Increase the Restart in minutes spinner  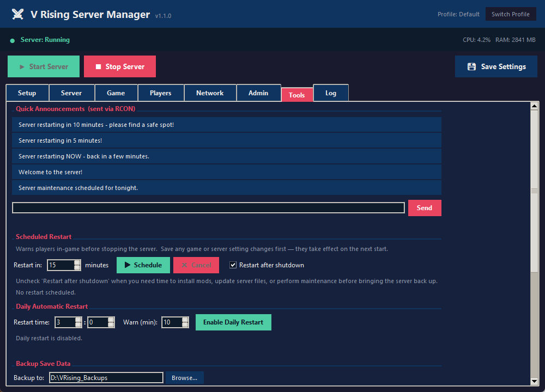[77, 262]
